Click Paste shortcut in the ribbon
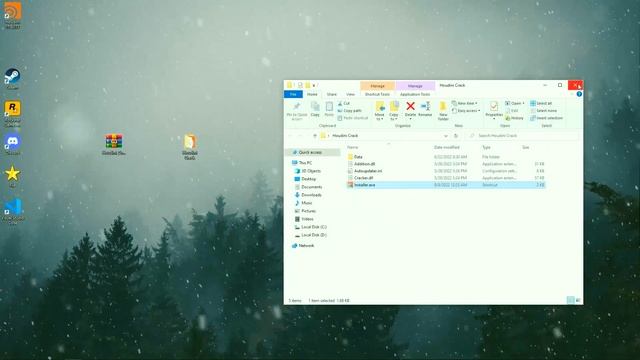This screenshot has width=640, height=360. [353, 118]
